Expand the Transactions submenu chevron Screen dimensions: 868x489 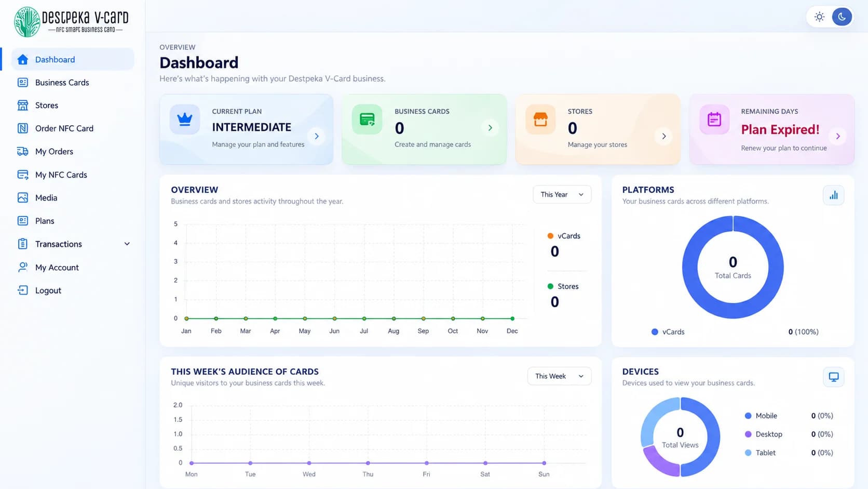127,244
